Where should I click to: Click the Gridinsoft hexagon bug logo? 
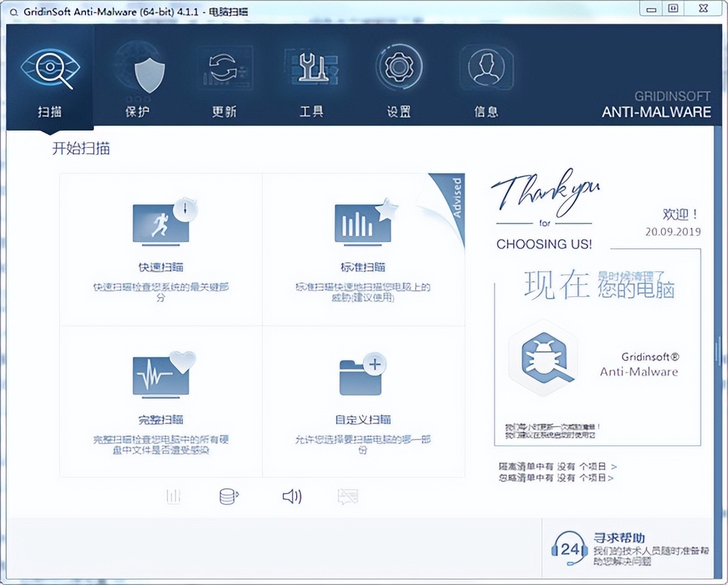pyautogui.click(x=543, y=358)
